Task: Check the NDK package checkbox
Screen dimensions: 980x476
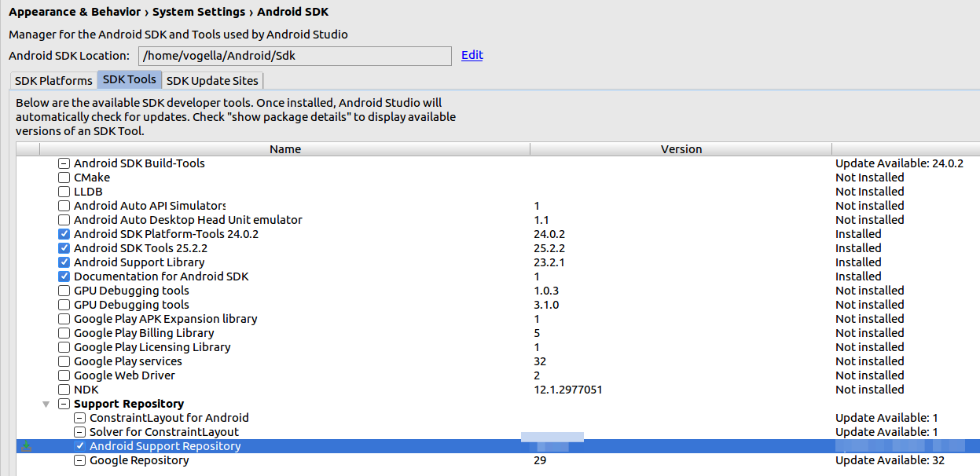Action: (64, 390)
